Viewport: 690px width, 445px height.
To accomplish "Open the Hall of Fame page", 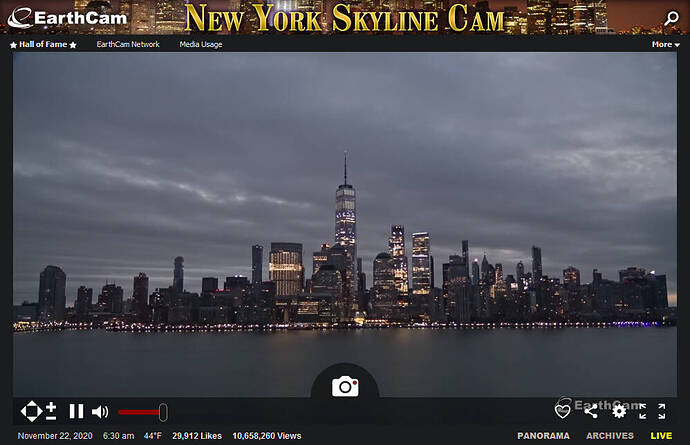I will click(x=43, y=44).
